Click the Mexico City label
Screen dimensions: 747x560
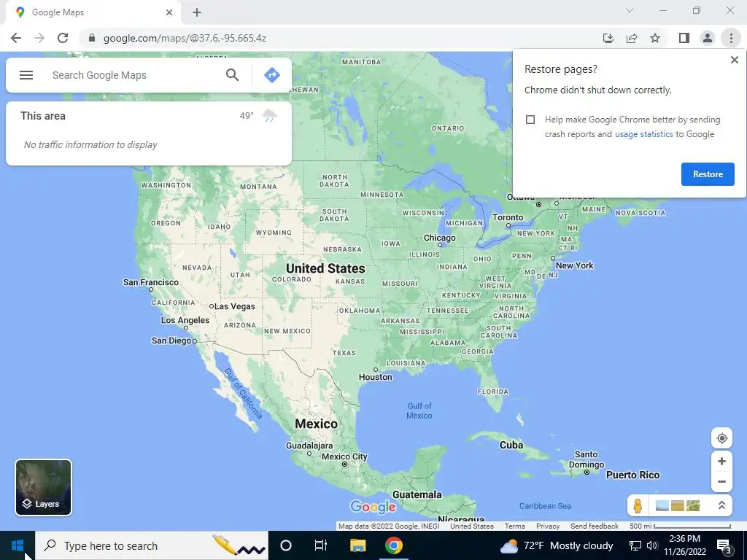(344, 456)
